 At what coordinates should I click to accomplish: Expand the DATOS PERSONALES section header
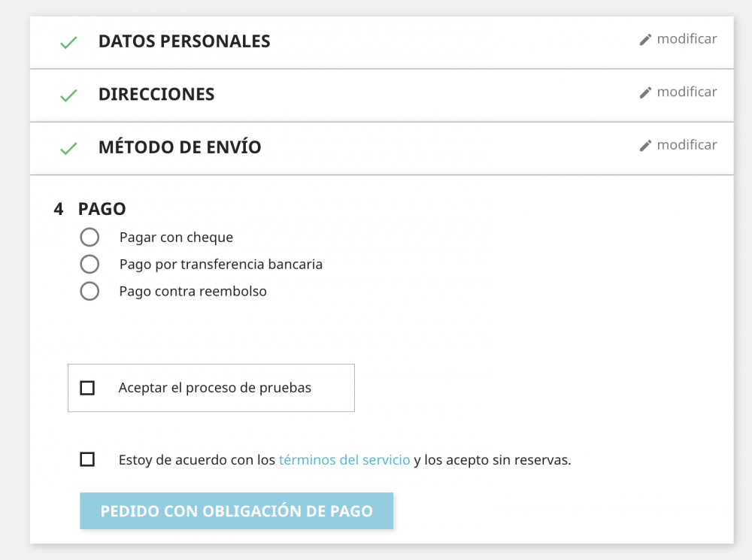184,41
